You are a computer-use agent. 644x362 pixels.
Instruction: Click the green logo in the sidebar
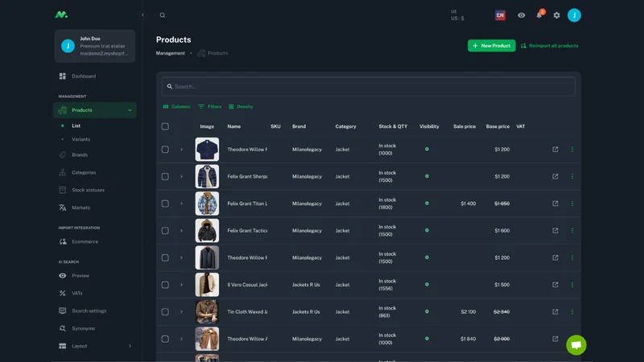(61, 14)
